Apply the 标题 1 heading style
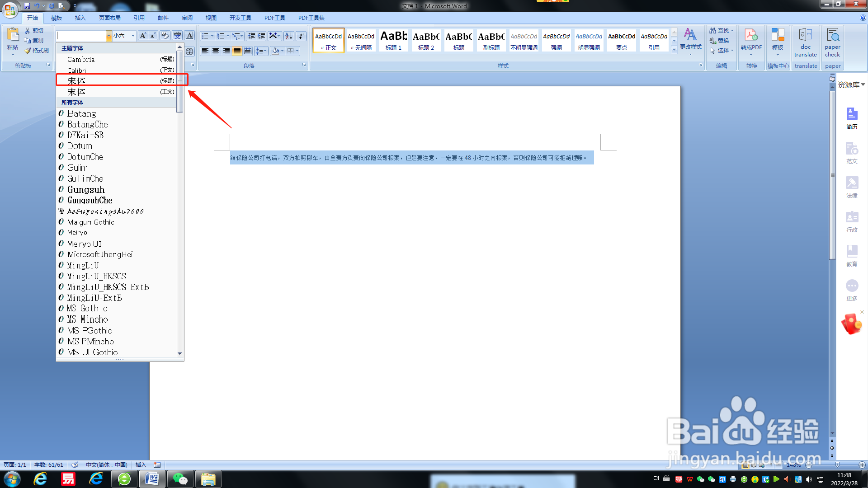 click(393, 40)
